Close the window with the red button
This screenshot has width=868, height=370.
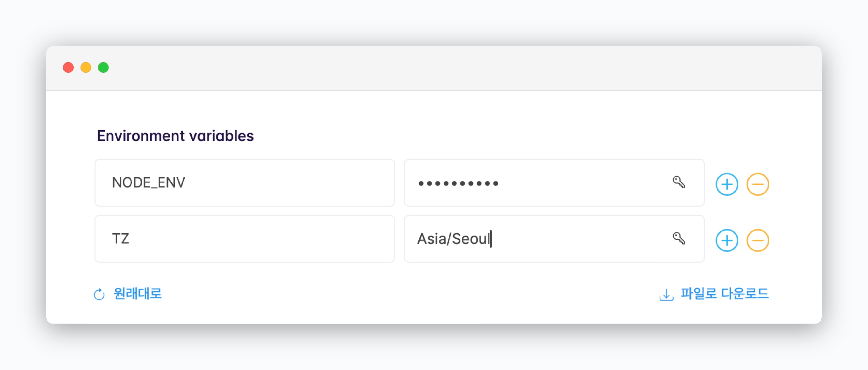[68, 67]
